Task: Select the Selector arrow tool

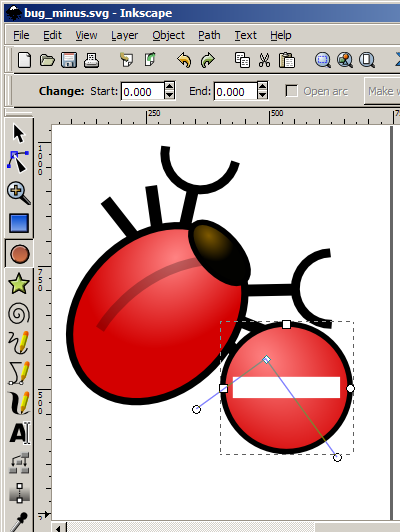Action: tap(19, 133)
